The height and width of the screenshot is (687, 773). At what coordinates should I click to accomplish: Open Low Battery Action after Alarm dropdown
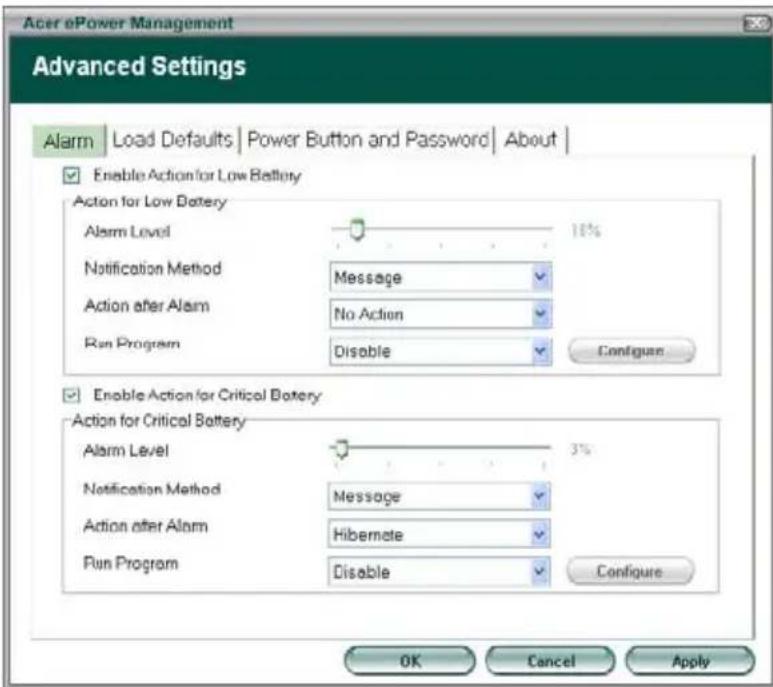[x=440, y=314]
